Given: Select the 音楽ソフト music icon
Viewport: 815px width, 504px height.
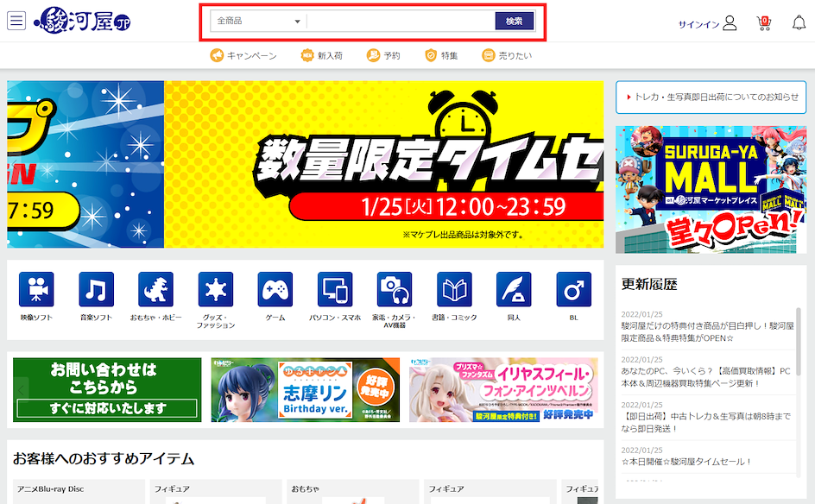Looking at the screenshot, I should tap(96, 289).
